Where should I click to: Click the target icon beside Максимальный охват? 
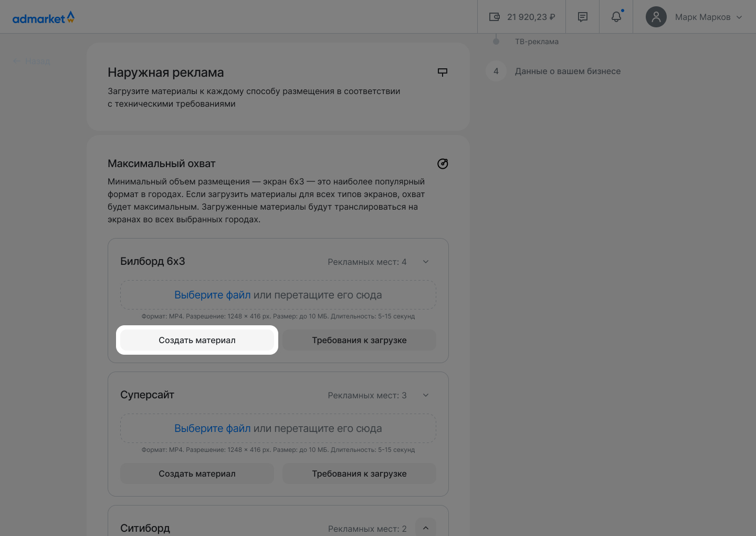click(x=443, y=163)
